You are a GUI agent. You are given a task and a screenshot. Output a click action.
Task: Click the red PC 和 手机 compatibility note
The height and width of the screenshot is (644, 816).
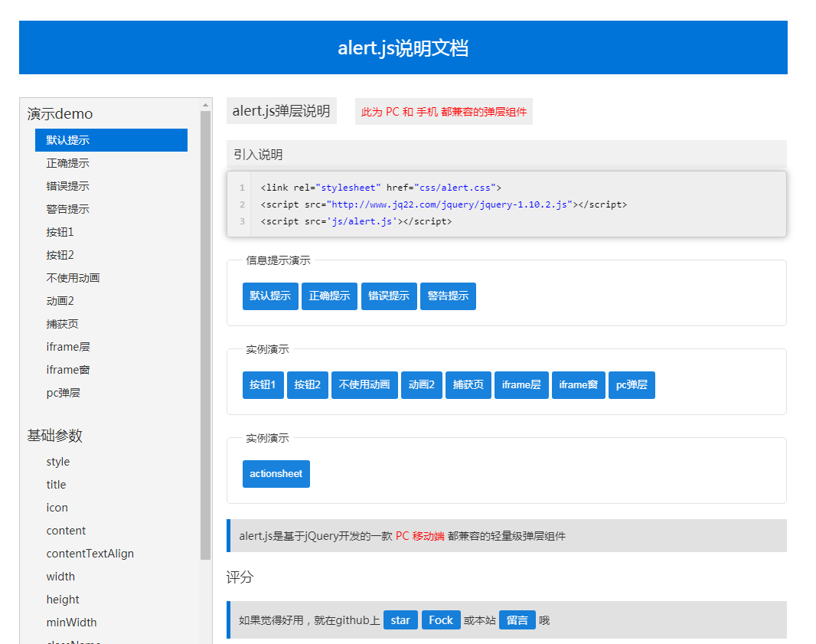pyautogui.click(x=444, y=111)
